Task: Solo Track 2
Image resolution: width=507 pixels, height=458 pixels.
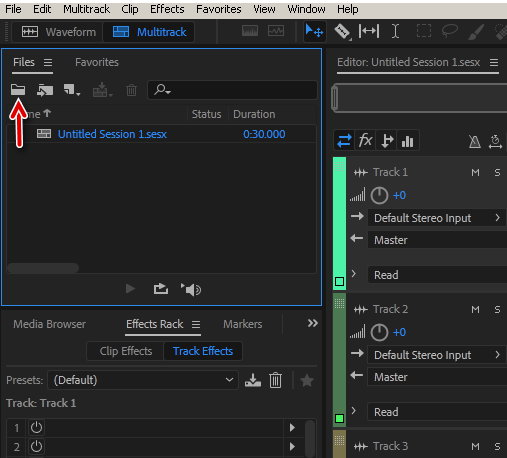Action: pyautogui.click(x=497, y=309)
